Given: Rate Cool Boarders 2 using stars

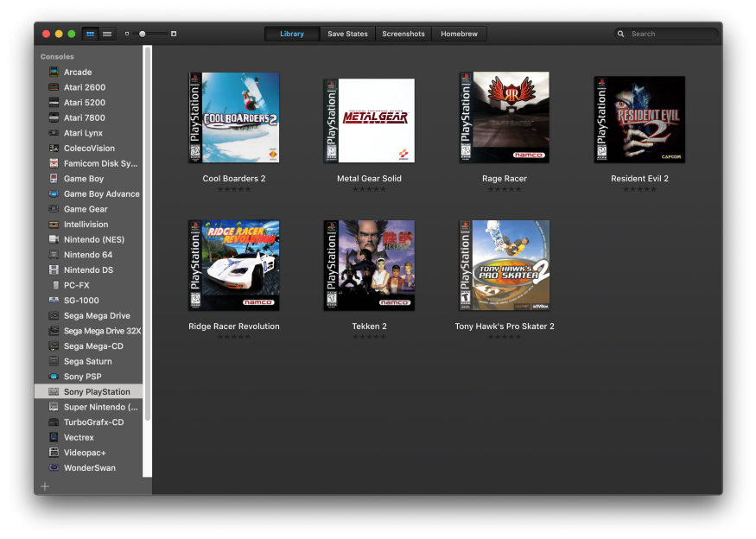Looking at the screenshot, I should 234,189.
